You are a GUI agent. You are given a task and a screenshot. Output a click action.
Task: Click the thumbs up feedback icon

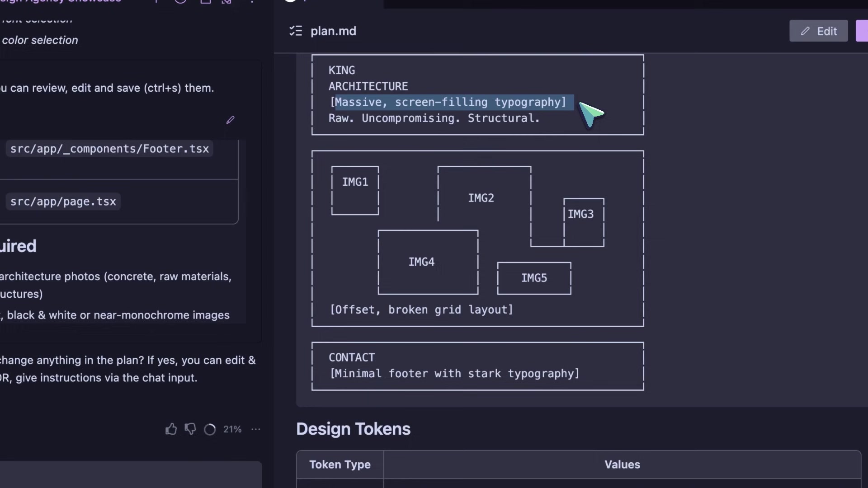pos(171,429)
